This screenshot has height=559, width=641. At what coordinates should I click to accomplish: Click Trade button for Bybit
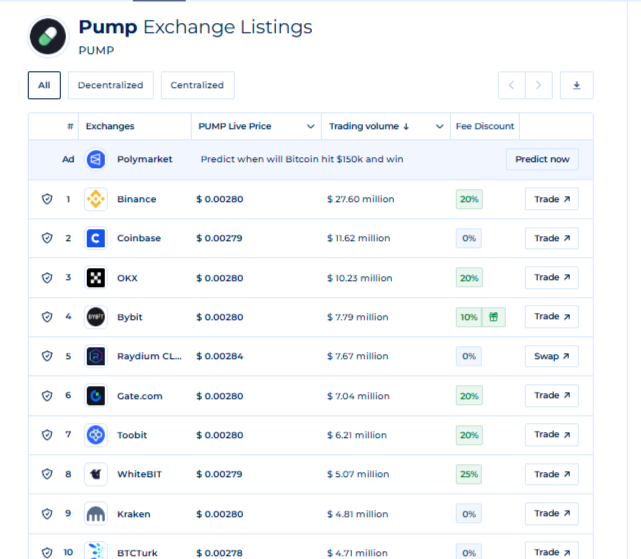pyautogui.click(x=552, y=317)
